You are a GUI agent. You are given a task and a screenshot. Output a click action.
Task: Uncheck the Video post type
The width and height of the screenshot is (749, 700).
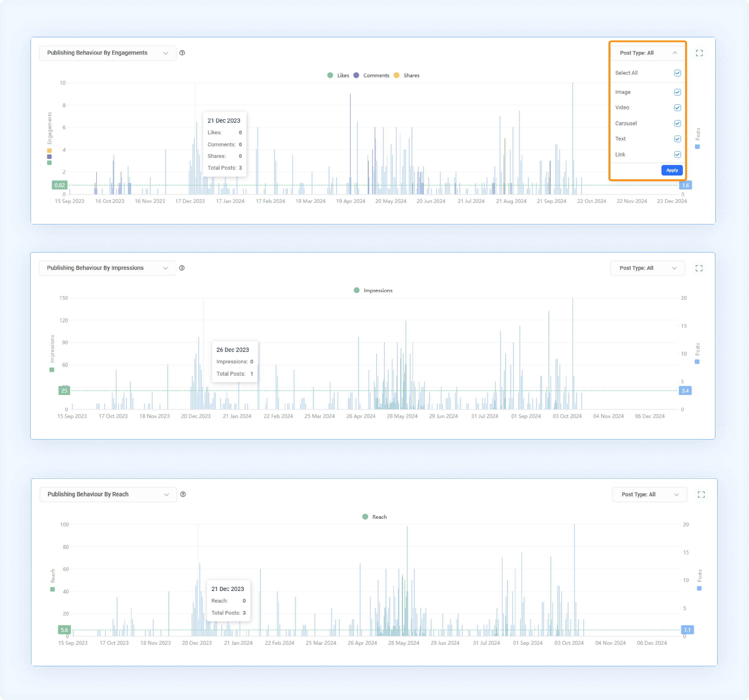pos(677,108)
